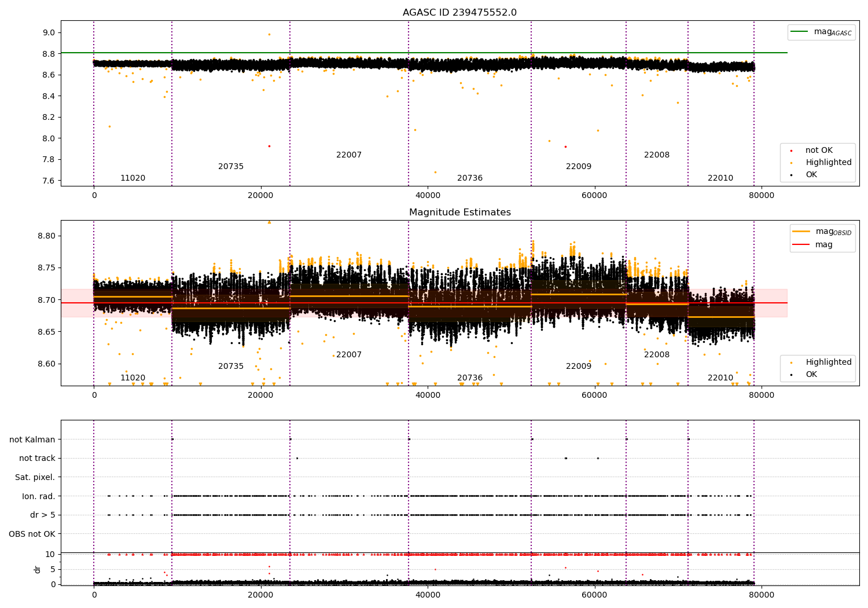
Task: Click 'Highlighted' legend entry in top panel
Action: click(828, 163)
